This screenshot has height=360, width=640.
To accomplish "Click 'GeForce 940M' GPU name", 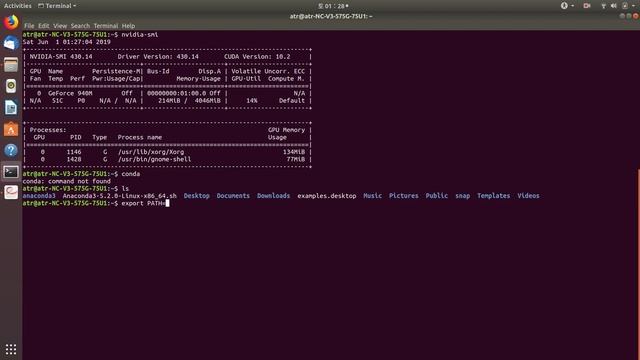I will tap(70, 93).
